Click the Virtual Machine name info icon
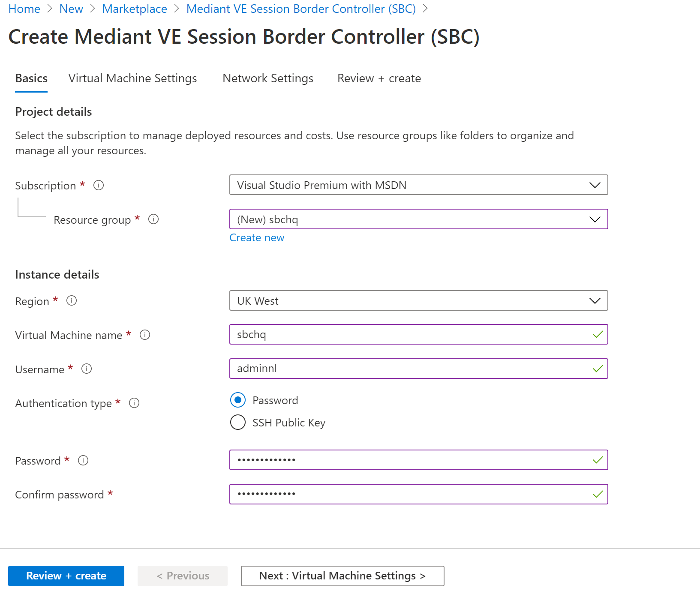The height and width of the screenshot is (594, 700). pyautogui.click(x=145, y=335)
